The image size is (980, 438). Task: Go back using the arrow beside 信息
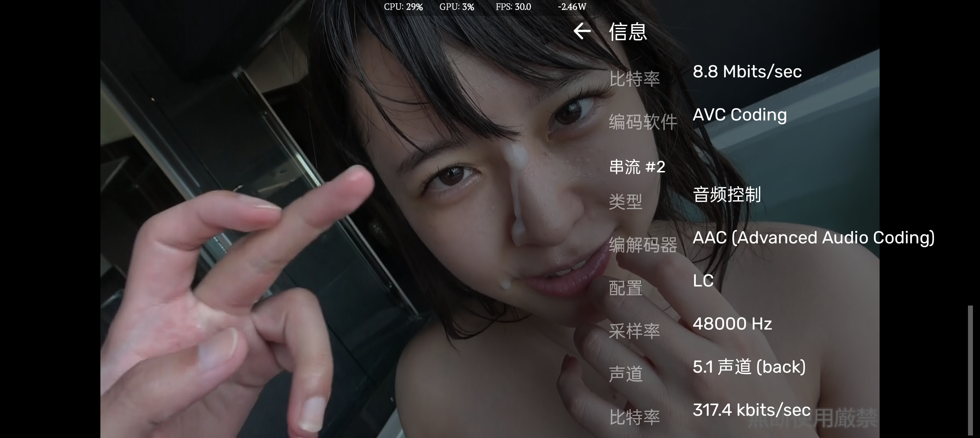[582, 31]
